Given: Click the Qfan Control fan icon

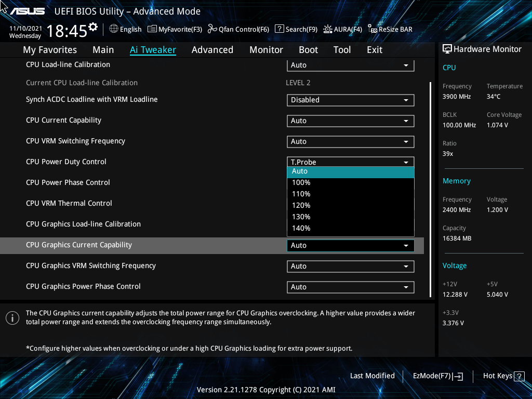Looking at the screenshot, I should 212,29.
